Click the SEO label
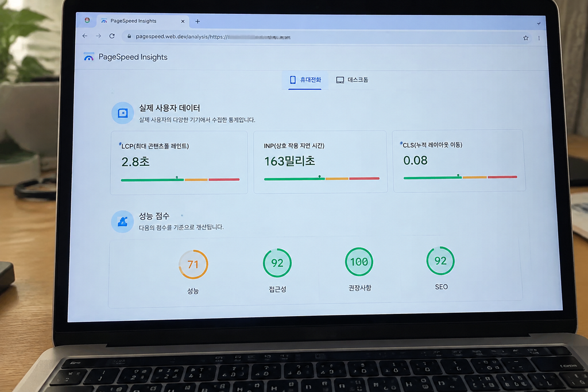This screenshot has width=588, height=392. click(x=442, y=287)
